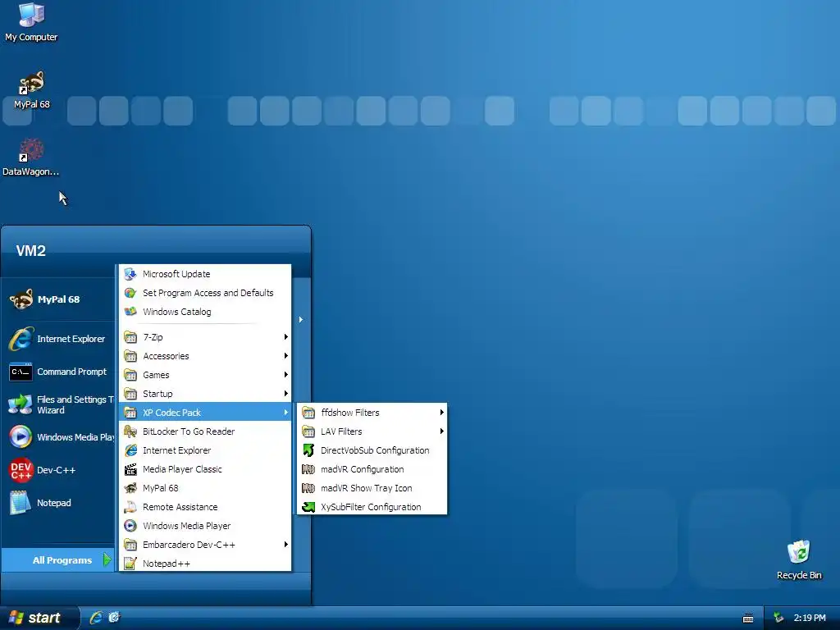
Task: Click the Microsoft Update icon
Action: pos(130,274)
